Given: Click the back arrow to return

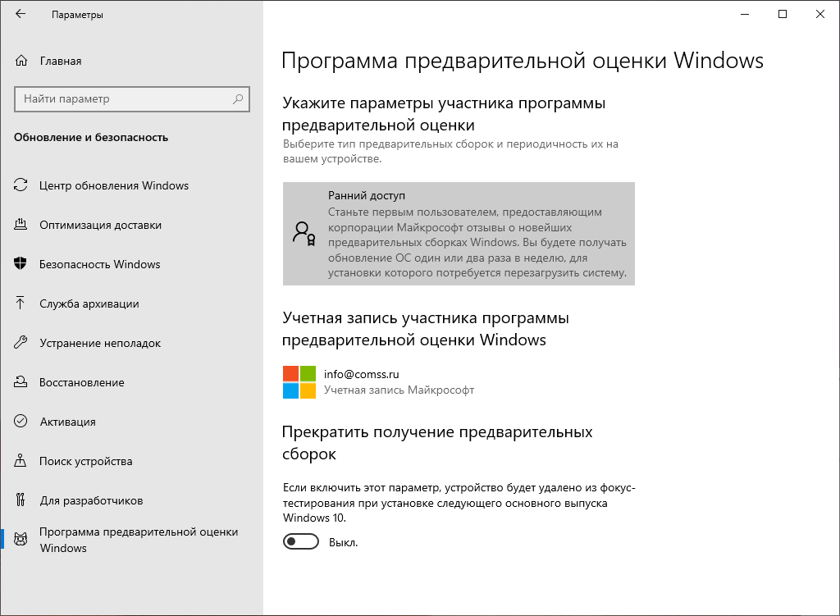Looking at the screenshot, I should [x=19, y=14].
